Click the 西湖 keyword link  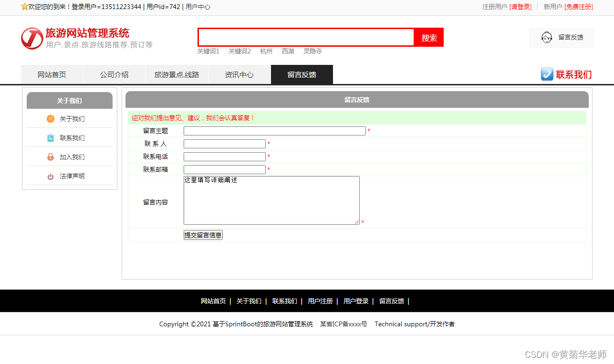point(288,51)
